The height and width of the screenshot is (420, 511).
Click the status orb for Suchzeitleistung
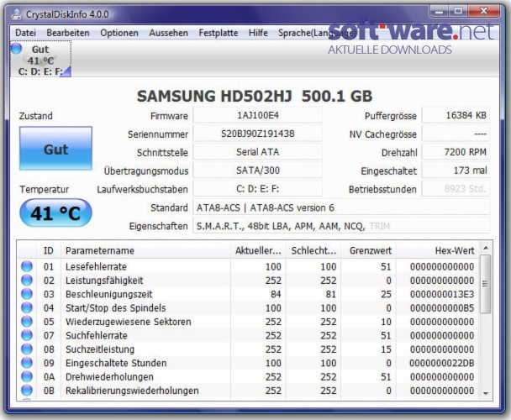tap(27, 349)
